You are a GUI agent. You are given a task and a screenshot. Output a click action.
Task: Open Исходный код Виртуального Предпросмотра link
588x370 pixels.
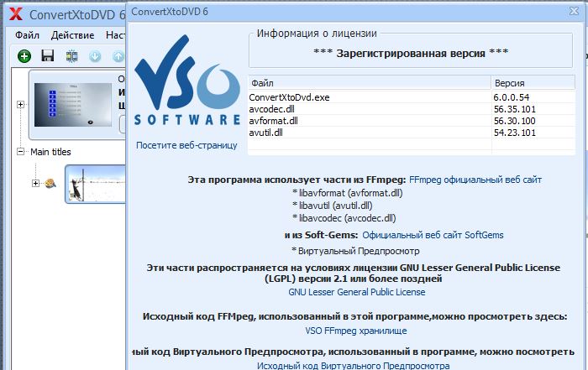click(x=354, y=366)
